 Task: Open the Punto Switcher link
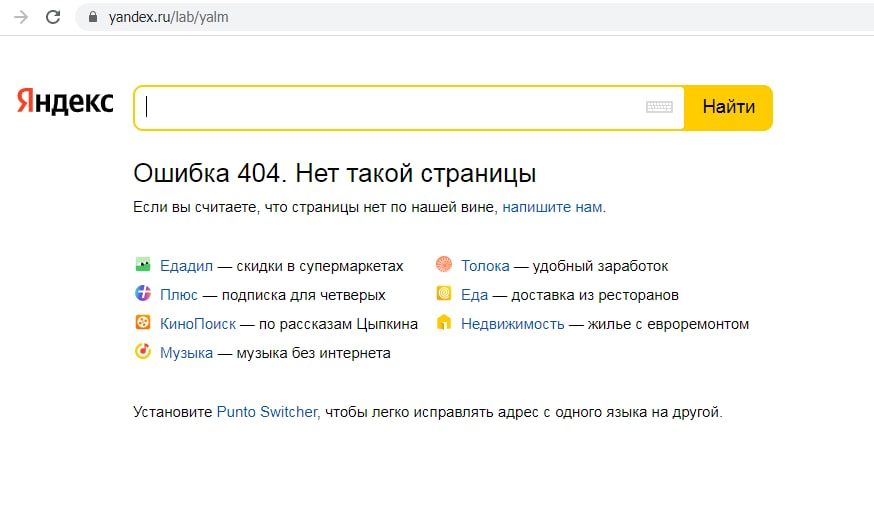tap(267, 412)
